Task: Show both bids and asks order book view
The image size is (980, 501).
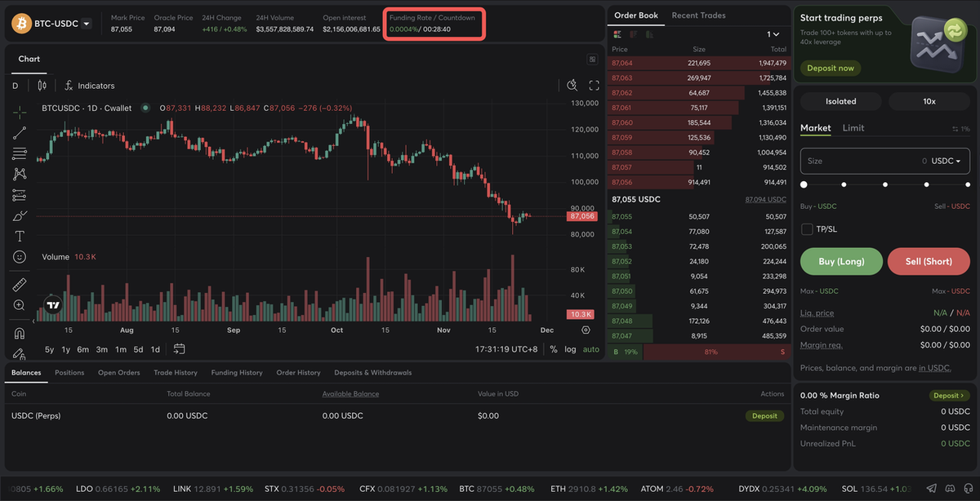Action: click(617, 34)
